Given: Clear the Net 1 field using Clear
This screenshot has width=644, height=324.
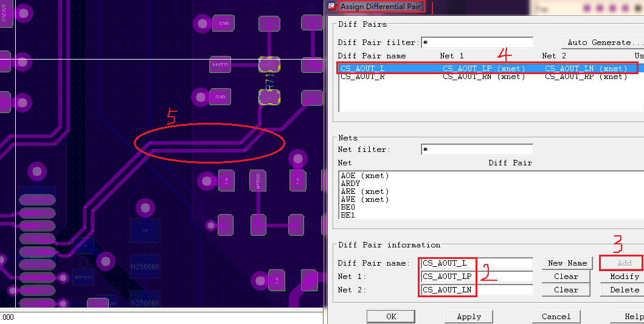Looking at the screenshot, I should click(566, 277).
